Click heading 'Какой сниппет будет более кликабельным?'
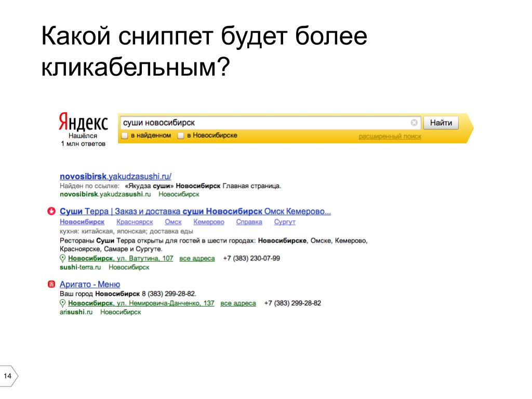Screen dimensions: 532x399 (204, 51)
